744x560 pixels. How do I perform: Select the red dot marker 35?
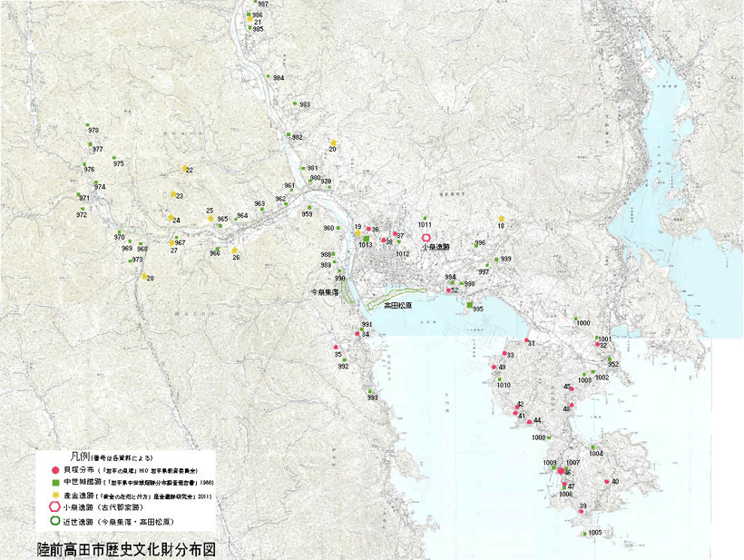(x=336, y=348)
